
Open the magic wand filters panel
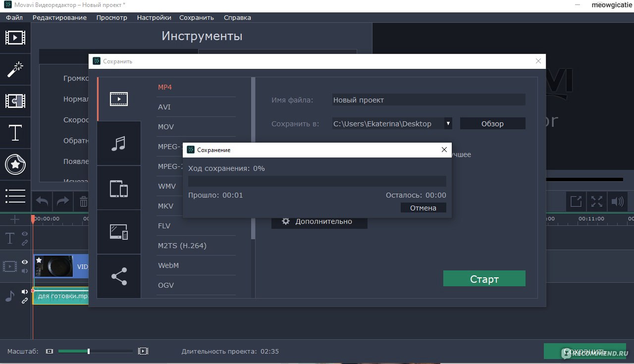pyautogui.click(x=15, y=69)
